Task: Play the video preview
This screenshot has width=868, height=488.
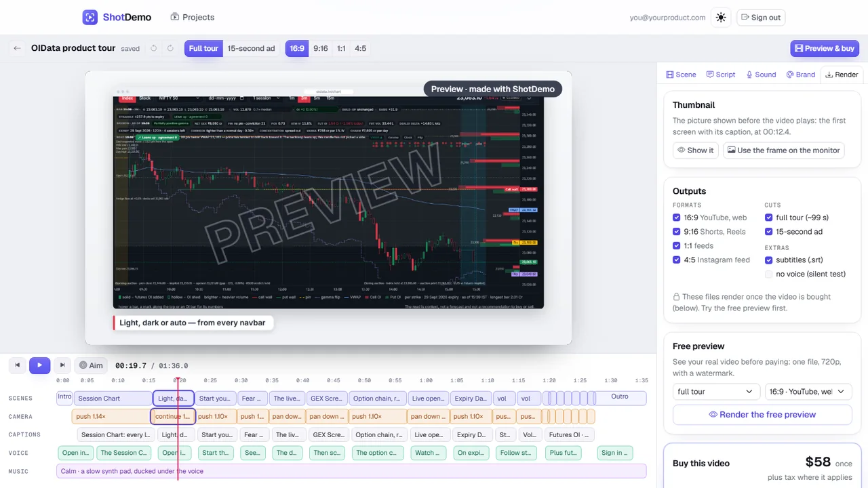Action: (39, 365)
